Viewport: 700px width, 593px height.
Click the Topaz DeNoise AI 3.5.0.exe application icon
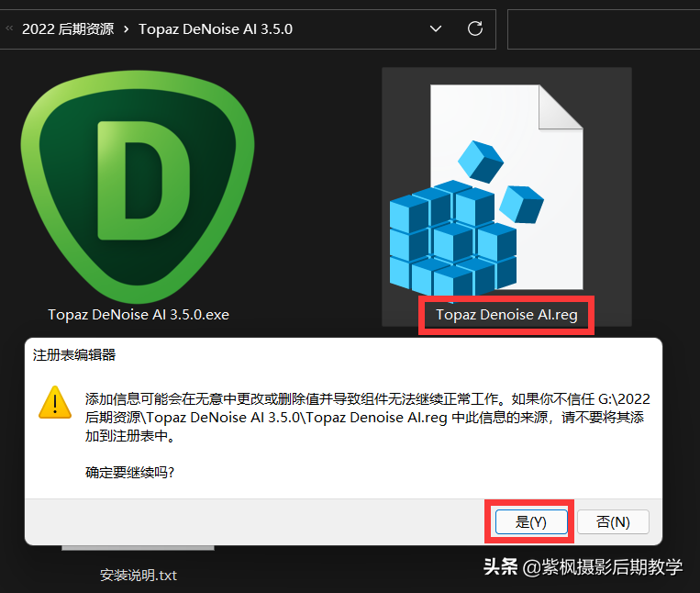pos(138,186)
